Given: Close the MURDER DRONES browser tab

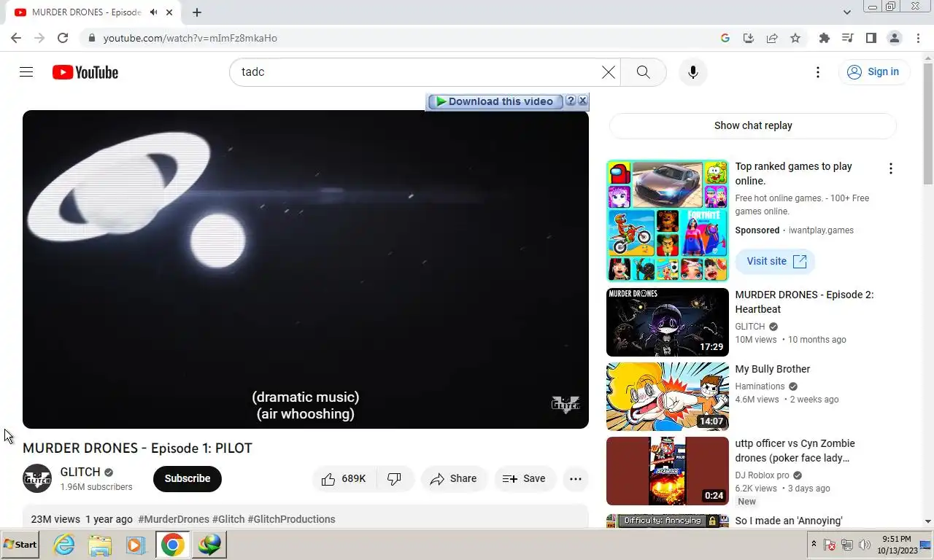Looking at the screenshot, I should 169,12.
